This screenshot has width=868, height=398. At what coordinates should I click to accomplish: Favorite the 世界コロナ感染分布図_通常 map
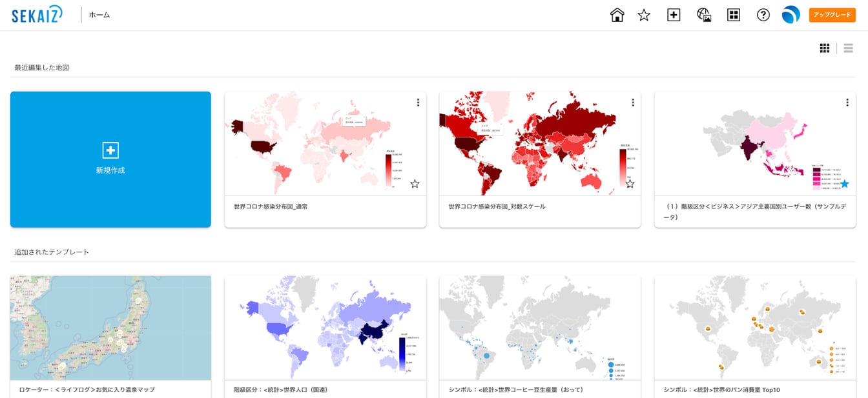click(415, 184)
